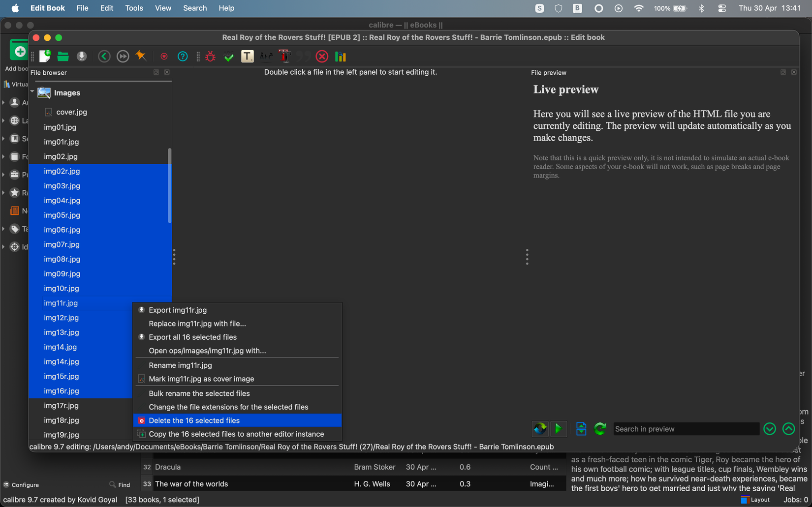Collapse the Images category in File browser

[32, 92]
